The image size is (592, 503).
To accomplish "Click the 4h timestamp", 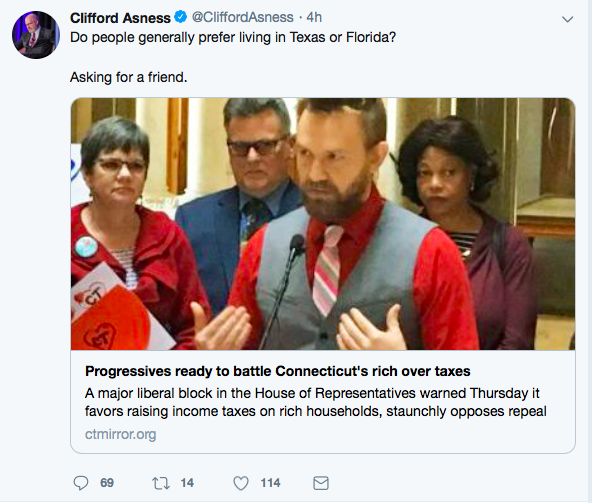I will (x=314, y=17).
